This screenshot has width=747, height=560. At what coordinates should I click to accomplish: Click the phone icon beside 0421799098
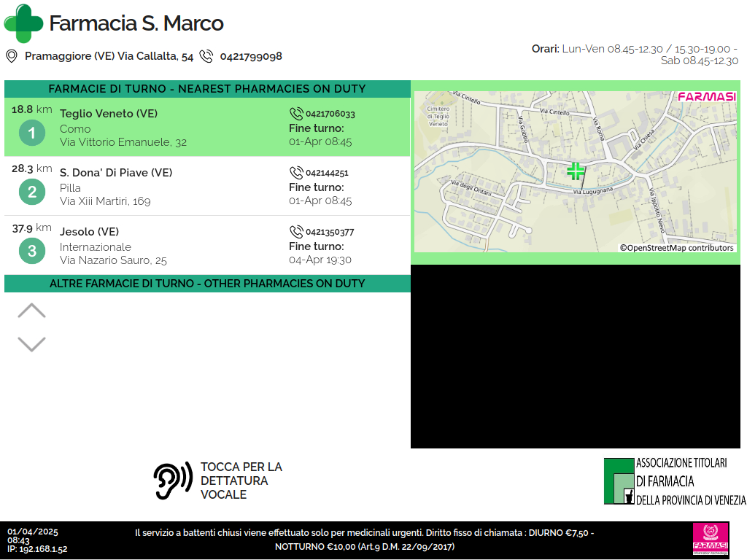point(206,56)
